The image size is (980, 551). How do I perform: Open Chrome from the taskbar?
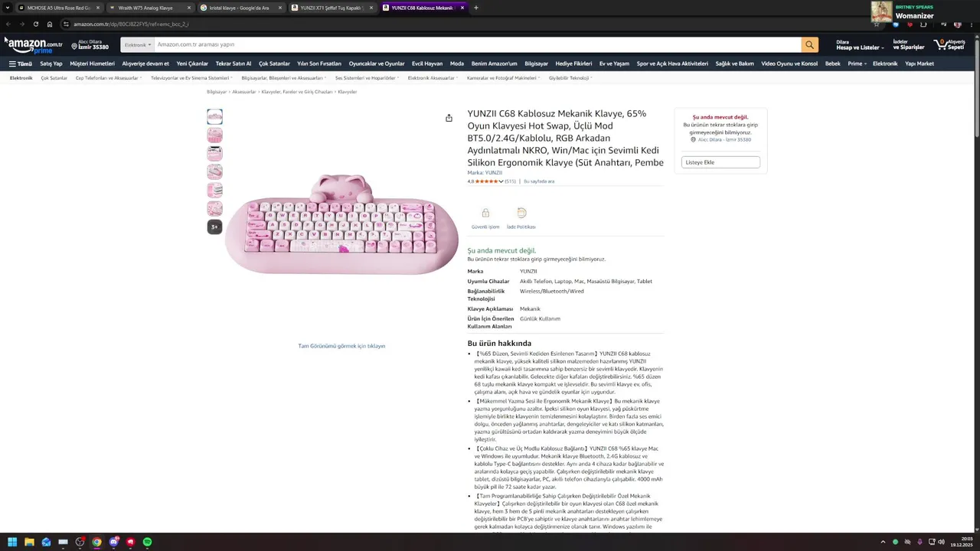96,542
